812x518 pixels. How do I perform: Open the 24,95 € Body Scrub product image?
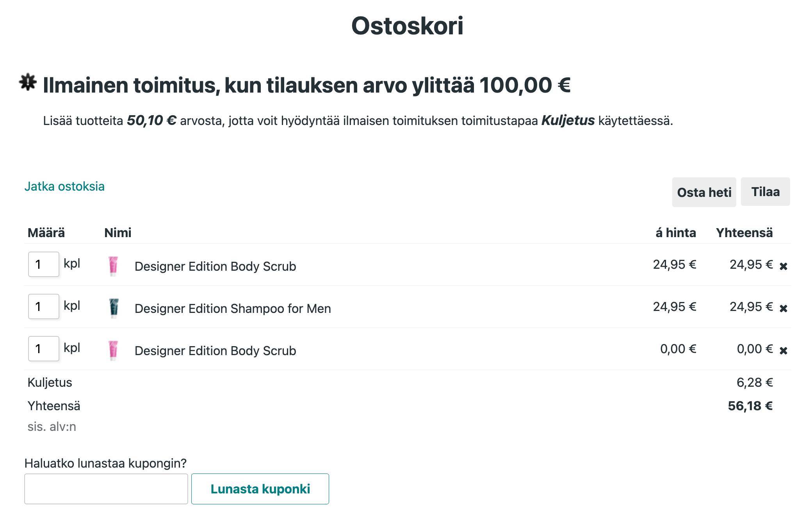(113, 266)
